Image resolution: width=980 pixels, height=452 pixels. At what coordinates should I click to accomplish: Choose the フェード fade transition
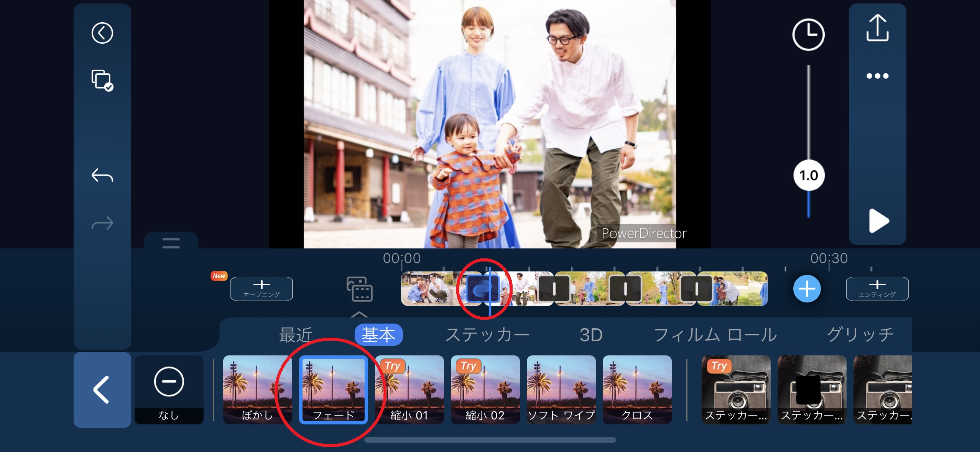(333, 389)
